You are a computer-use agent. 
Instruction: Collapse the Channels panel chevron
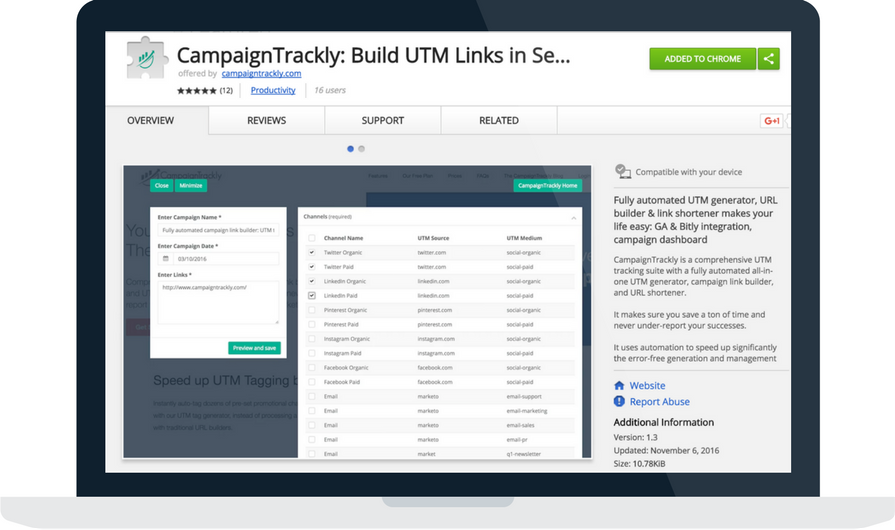click(574, 218)
